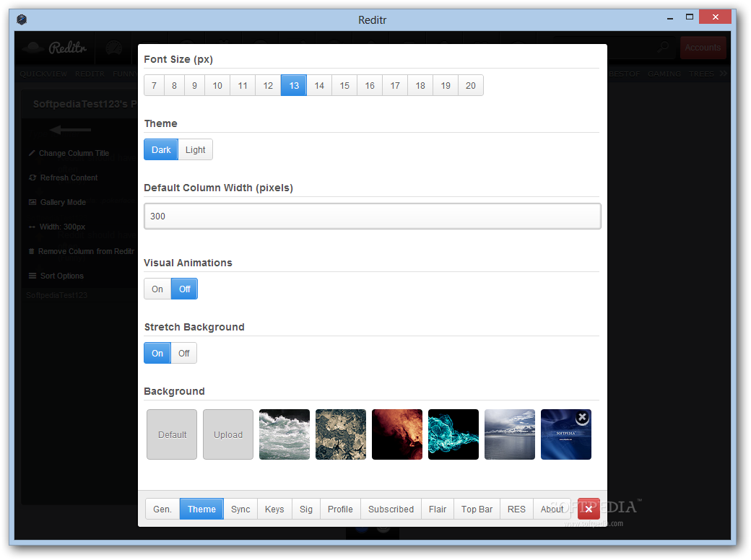The image size is (751, 560).
Task: Choose font size 14
Action: (319, 86)
